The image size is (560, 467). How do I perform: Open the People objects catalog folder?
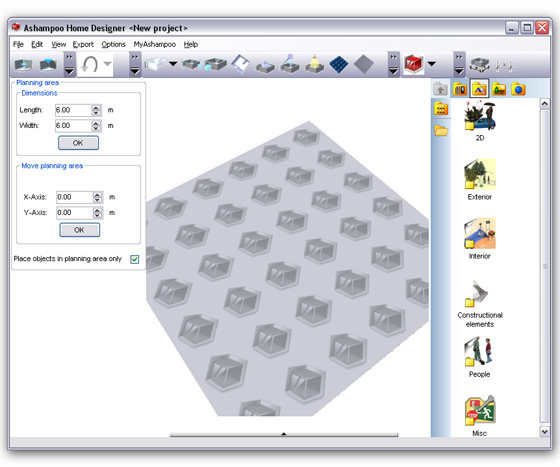point(479,357)
